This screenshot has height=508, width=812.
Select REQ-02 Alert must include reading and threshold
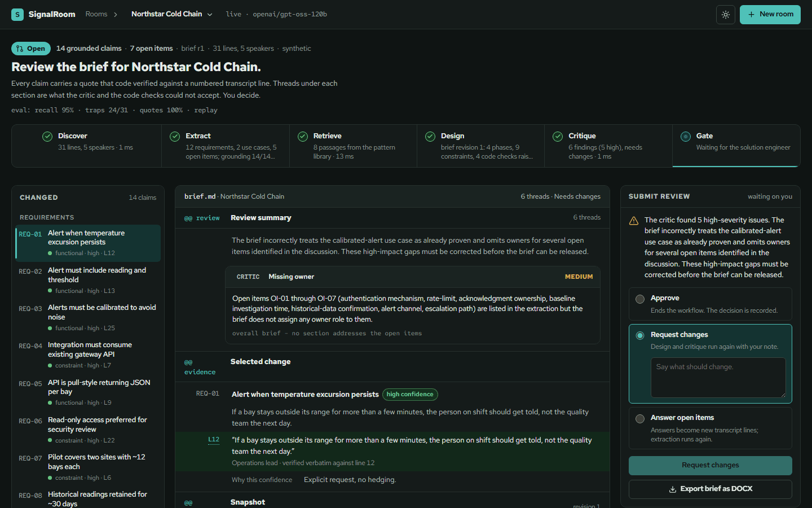point(88,281)
